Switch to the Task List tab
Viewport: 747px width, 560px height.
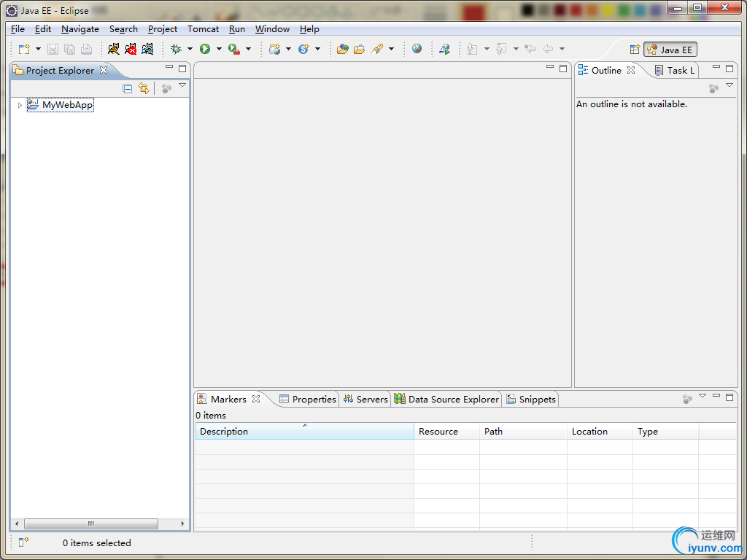click(675, 71)
